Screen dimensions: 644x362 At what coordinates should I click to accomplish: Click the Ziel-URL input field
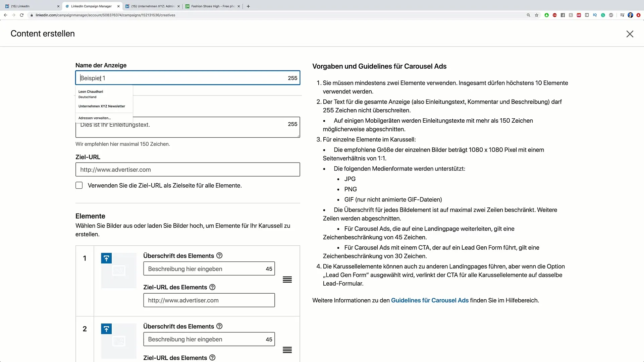[x=187, y=169]
